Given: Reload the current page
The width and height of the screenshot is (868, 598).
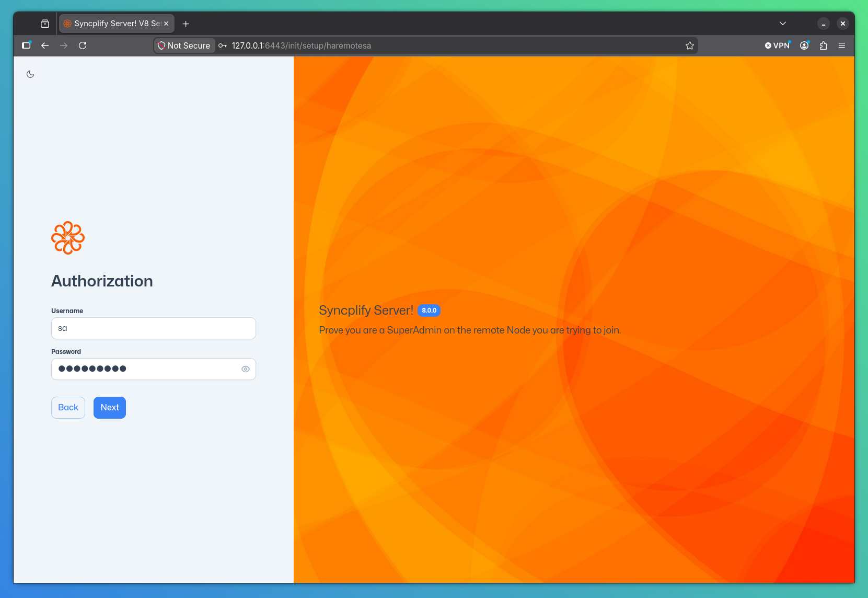Looking at the screenshot, I should [x=83, y=45].
